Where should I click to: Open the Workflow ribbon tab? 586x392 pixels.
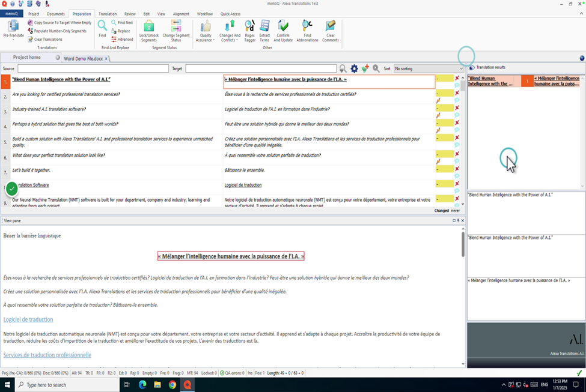(x=205, y=14)
